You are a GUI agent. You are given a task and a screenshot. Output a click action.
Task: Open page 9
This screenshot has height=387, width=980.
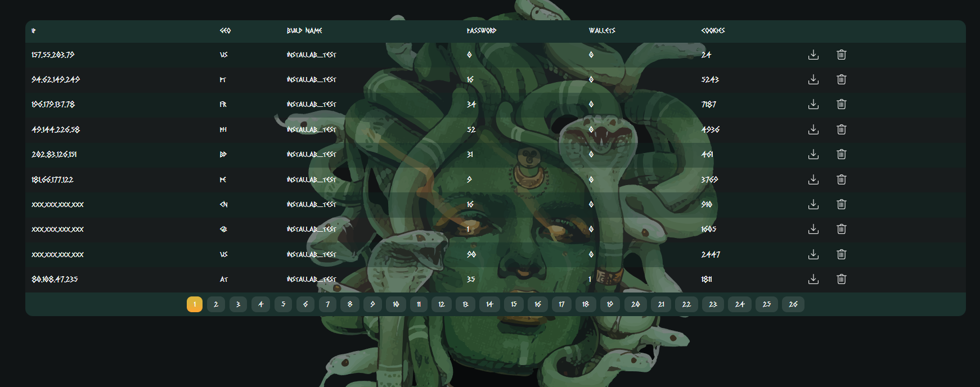point(372,304)
